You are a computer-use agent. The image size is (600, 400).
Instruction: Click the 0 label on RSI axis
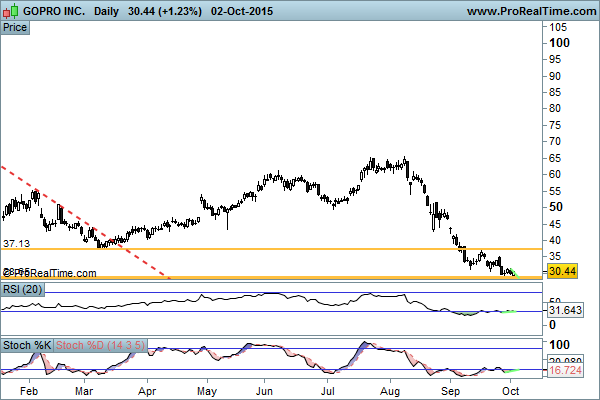(x=553, y=325)
